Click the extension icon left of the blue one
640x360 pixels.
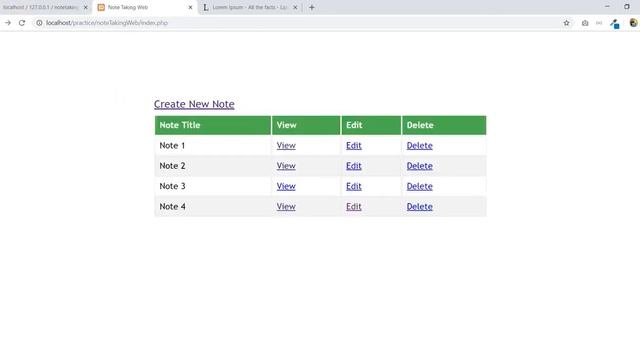599,23
